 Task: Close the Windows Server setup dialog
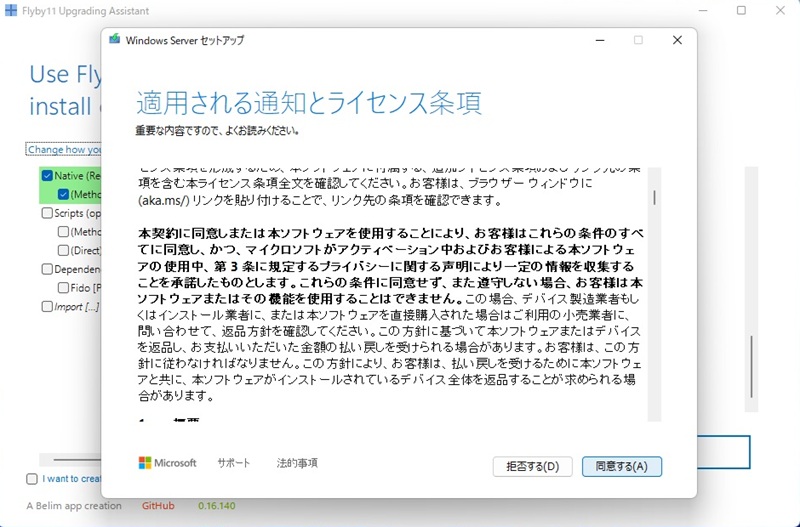677,40
